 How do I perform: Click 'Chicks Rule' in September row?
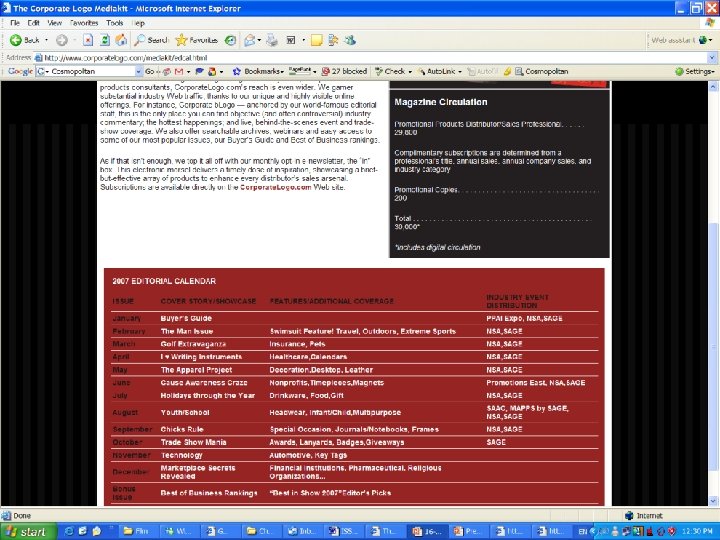[x=182, y=429]
